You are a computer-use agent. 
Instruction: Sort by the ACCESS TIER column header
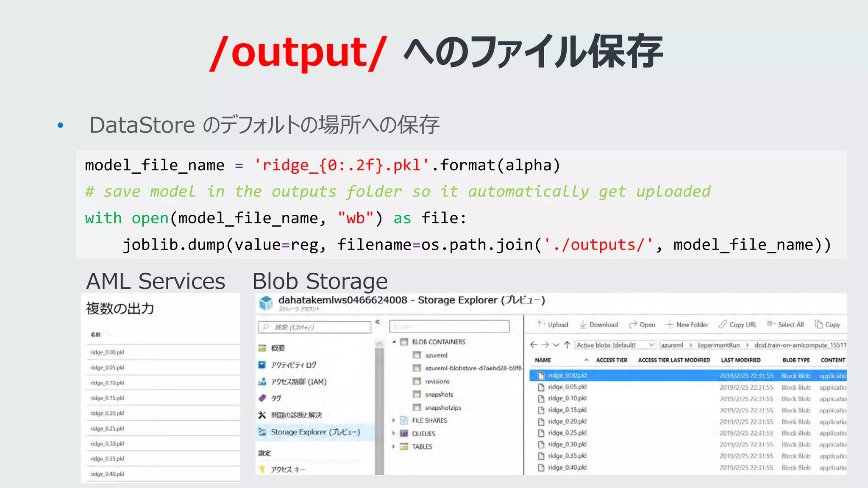(x=612, y=360)
